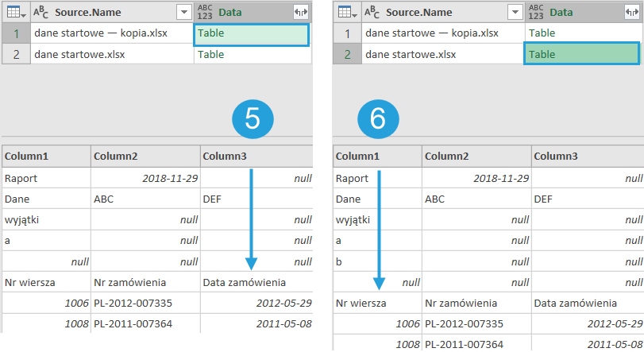
Task: Select row number 1 in the left panel
Action: (x=16, y=33)
